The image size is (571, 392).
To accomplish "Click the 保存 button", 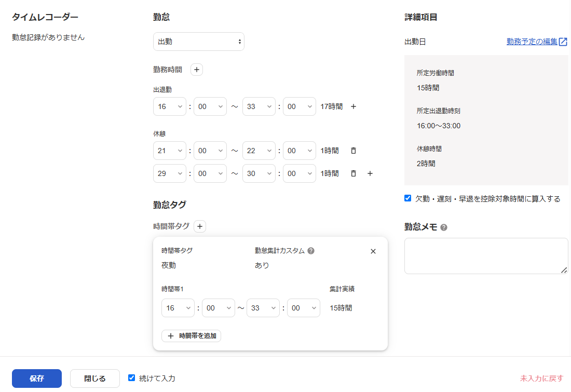I will [x=37, y=379].
